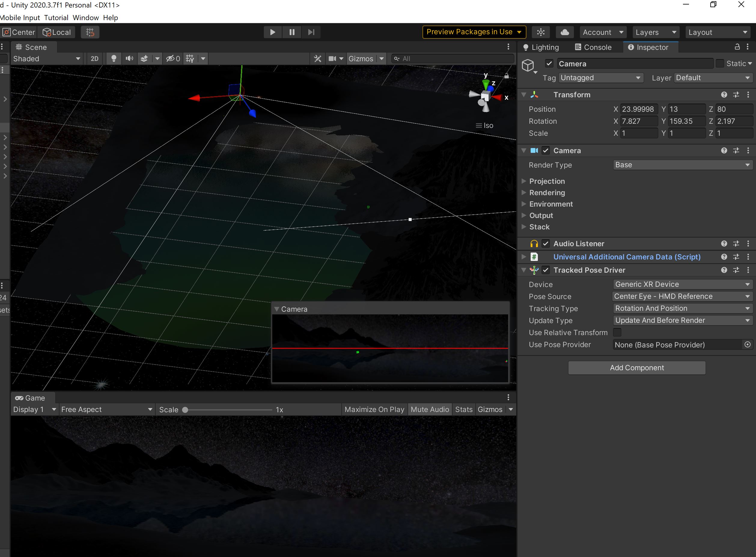The image size is (756, 557).
Task: Open Transform preset selector icon
Action: click(736, 95)
